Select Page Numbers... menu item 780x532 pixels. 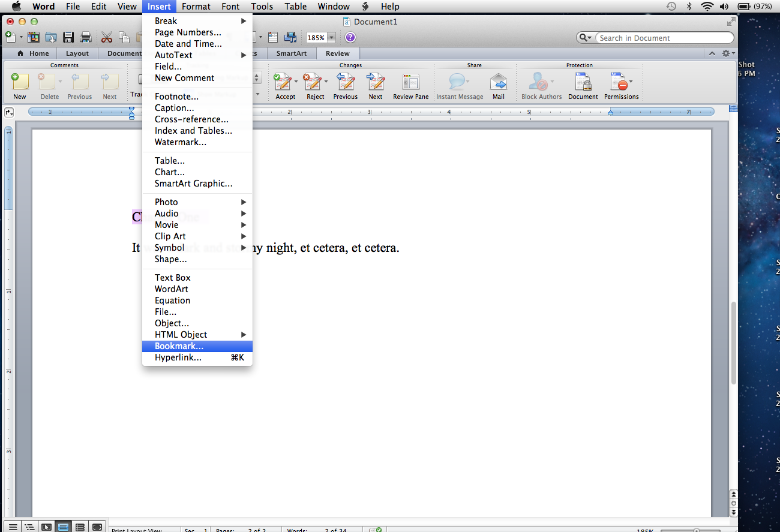coord(197,32)
